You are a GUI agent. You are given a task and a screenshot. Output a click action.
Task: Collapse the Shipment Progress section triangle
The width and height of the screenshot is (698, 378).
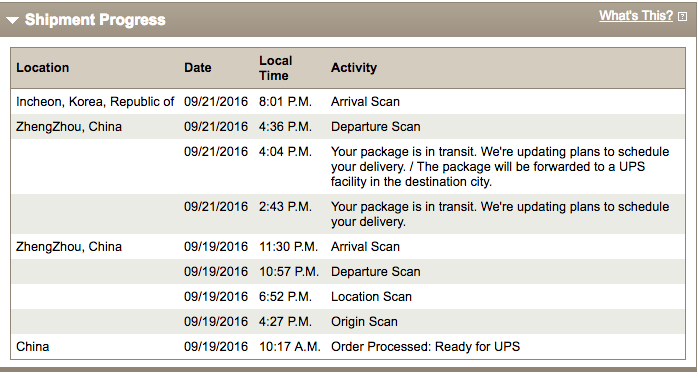pos(12,20)
